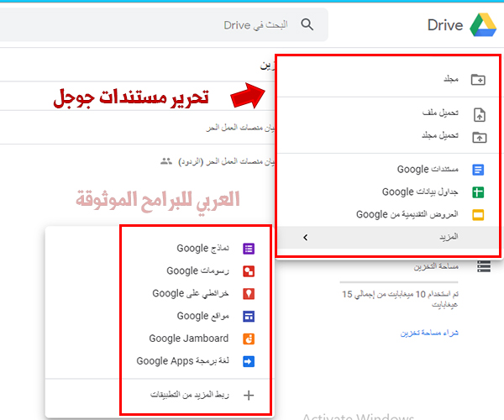Click the folder upload icon
The height and width of the screenshot is (420, 504).
480,137
